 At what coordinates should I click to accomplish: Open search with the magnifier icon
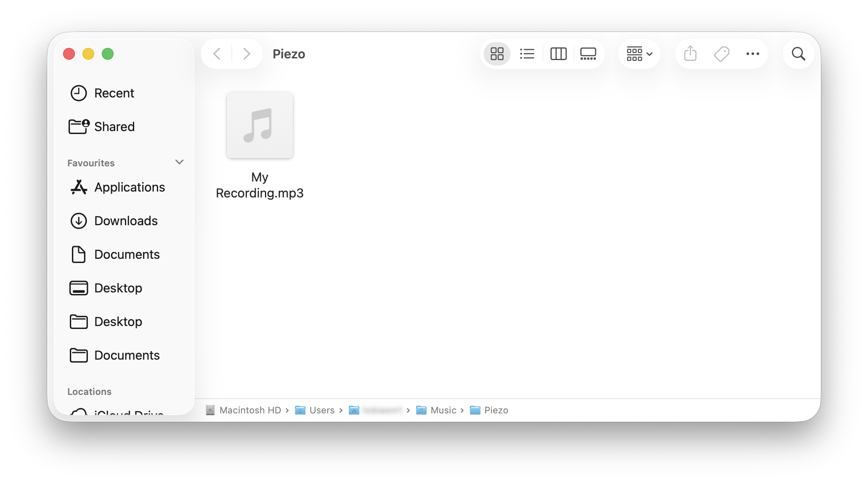[x=798, y=54]
